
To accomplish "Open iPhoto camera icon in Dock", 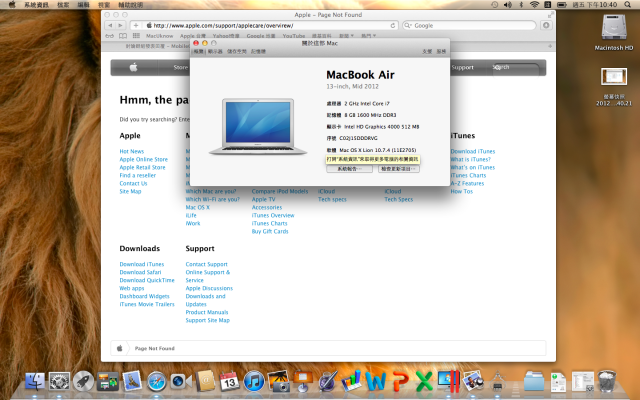I will [279, 382].
